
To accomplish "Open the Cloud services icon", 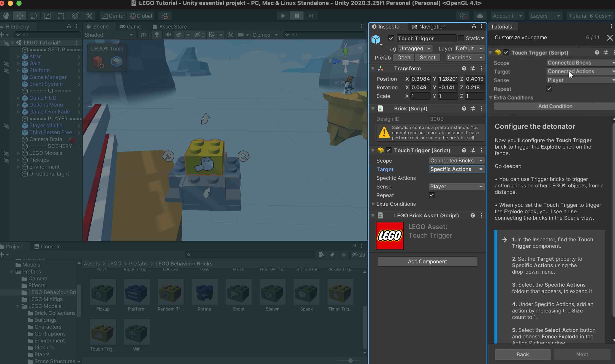I will tap(480, 16).
